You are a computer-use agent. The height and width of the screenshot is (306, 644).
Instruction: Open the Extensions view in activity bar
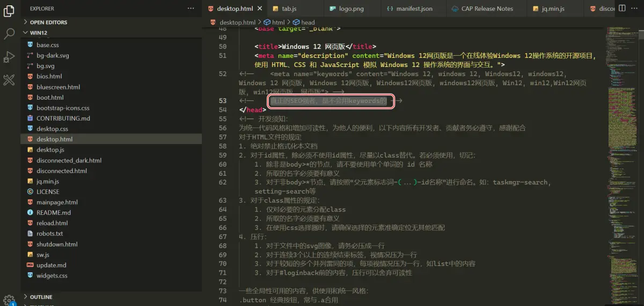pyautogui.click(x=9, y=80)
